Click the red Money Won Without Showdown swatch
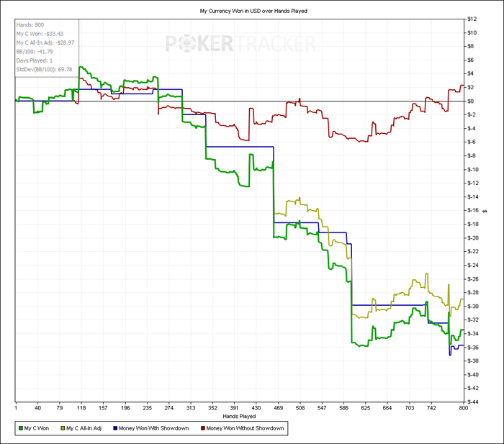 point(203,428)
